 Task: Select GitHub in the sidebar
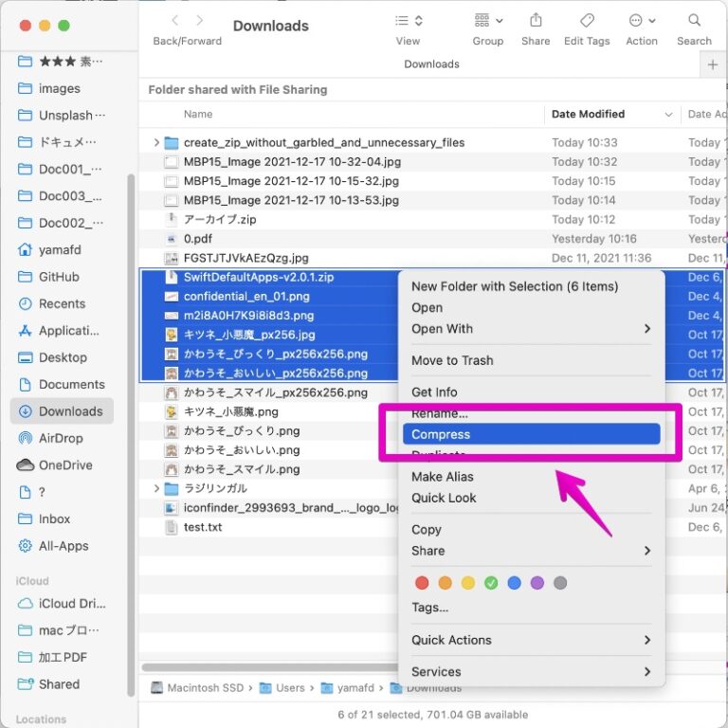click(x=61, y=277)
